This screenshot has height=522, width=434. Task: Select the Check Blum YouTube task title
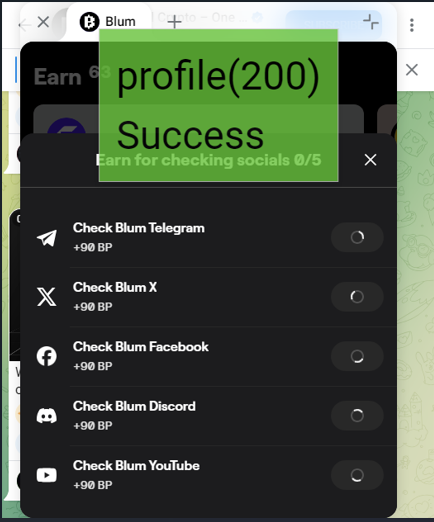[136, 466]
